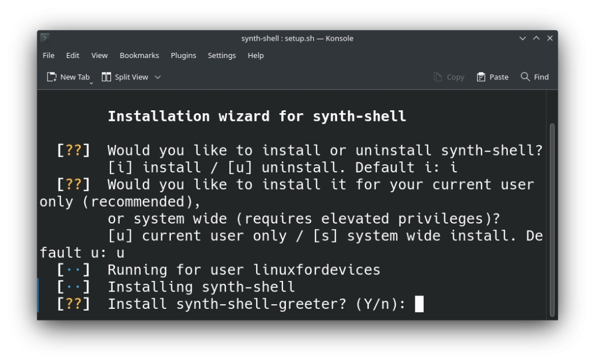The height and width of the screenshot is (364, 595).
Task: Open the Help menu
Action: pos(256,55)
